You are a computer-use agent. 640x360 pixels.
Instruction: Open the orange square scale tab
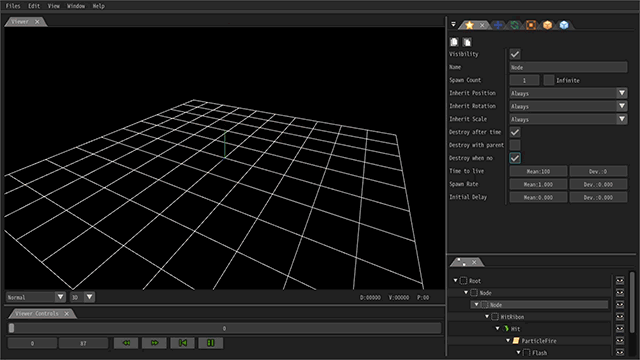531,25
